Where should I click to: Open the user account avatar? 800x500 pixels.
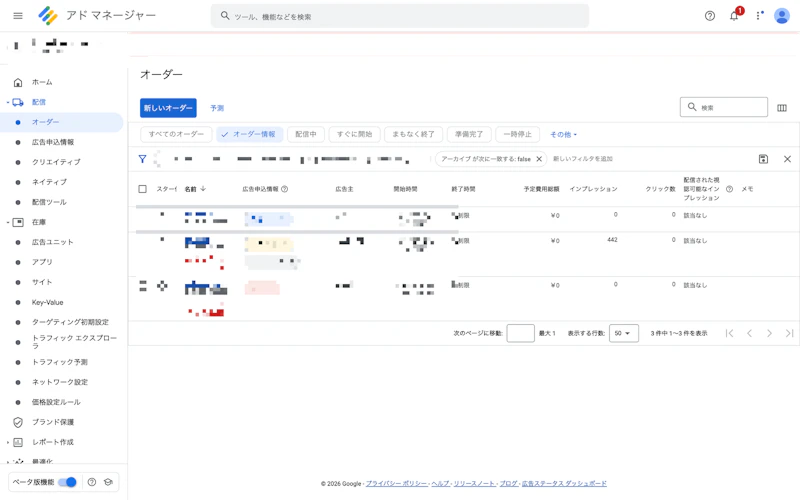782,16
